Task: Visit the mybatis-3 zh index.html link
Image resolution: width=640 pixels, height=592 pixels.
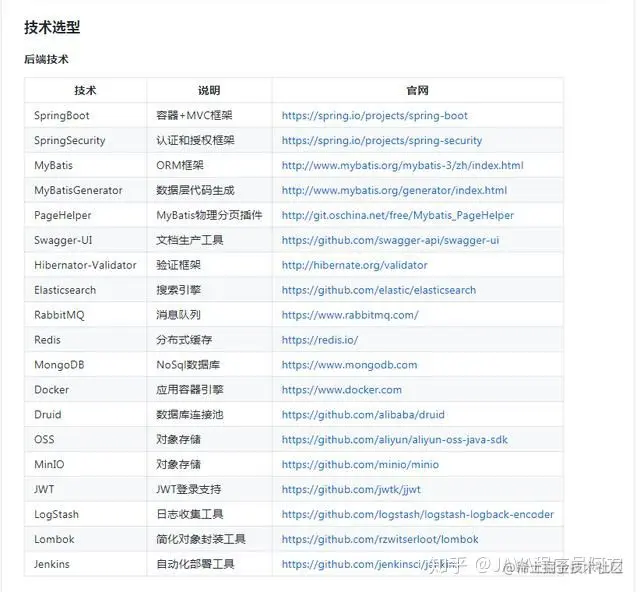Action: click(x=402, y=165)
